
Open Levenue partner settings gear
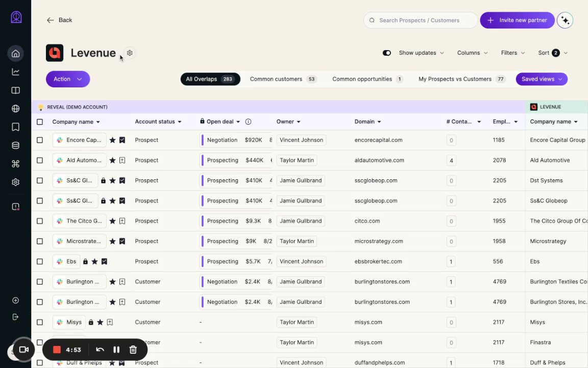130,53
